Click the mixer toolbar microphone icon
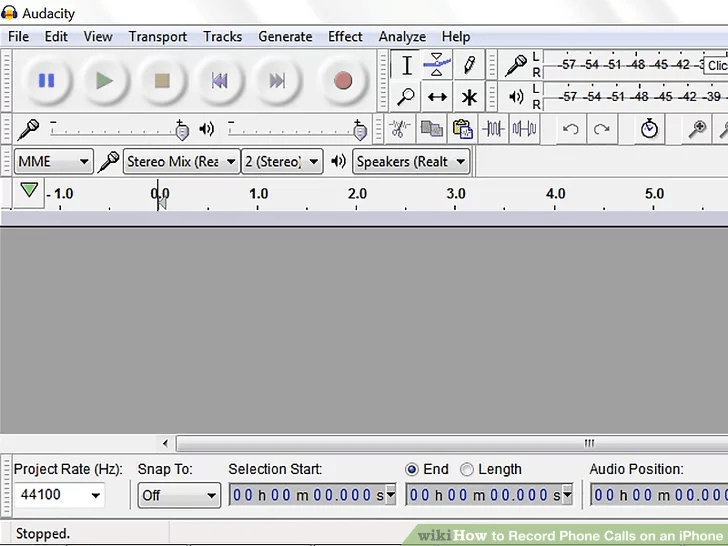This screenshot has width=728, height=546. 28,130
